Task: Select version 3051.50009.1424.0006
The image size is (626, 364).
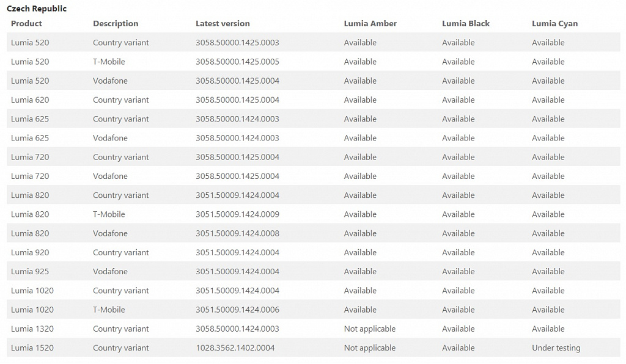Action: (x=237, y=310)
